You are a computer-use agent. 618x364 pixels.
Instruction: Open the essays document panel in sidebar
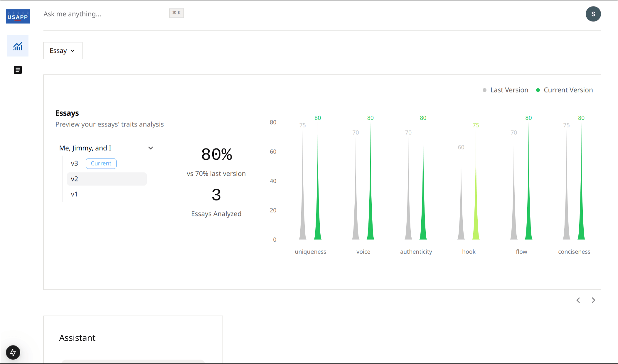[18, 70]
